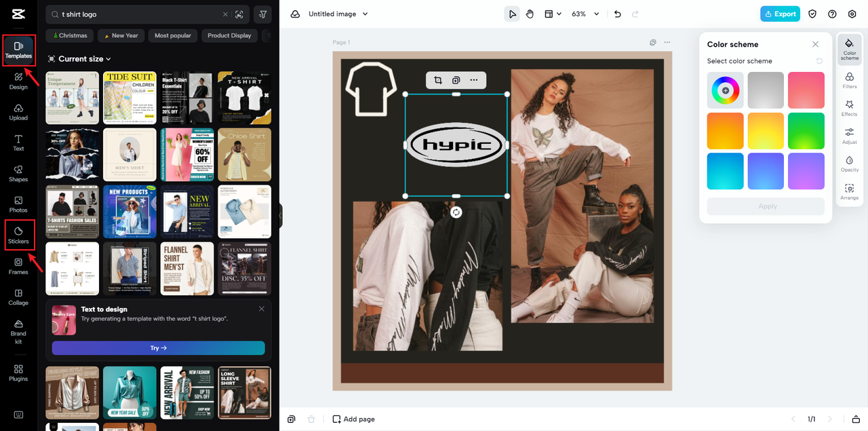The image size is (868, 431).
Task: Open the Stickers panel
Action: click(18, 235)
